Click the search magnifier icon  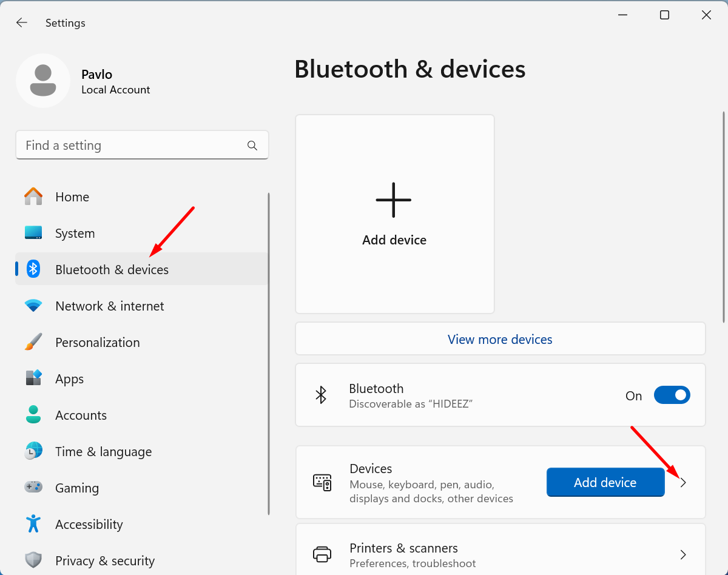tap(252, 146)
